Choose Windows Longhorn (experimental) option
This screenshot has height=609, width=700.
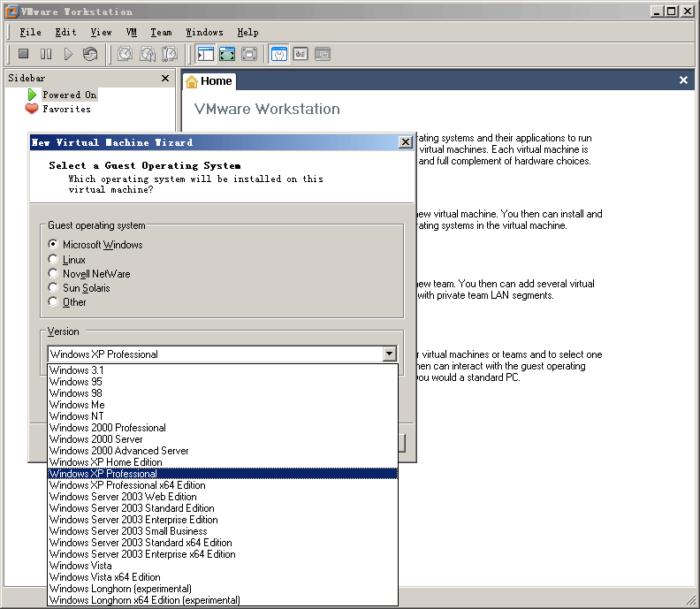223,589
